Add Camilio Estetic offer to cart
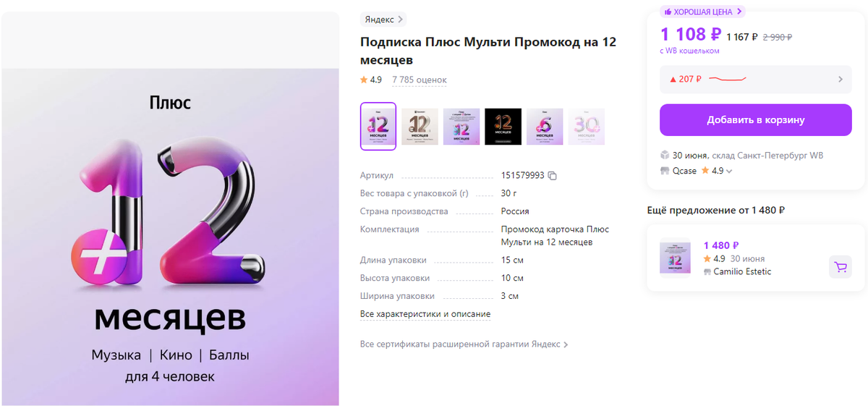Viewport: 868px width, 406px height. pyautogui.click(x=841, y=267)
